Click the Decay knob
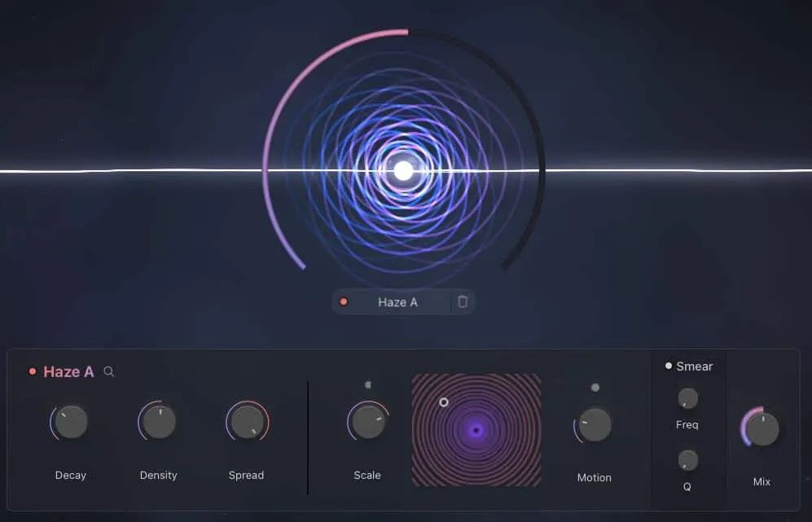 click(x=70, y=422)
